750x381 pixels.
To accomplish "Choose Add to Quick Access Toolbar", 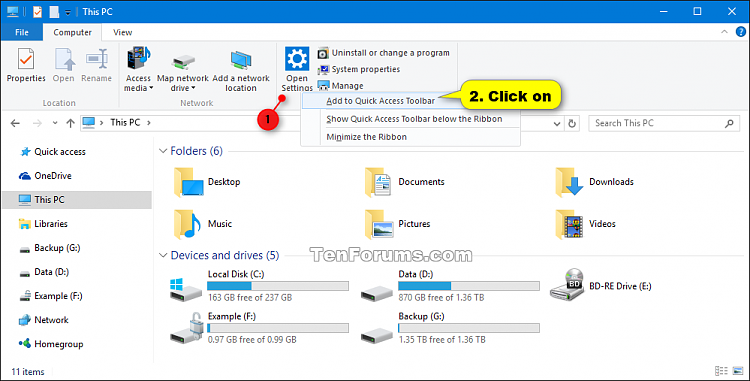I will 380,101.
